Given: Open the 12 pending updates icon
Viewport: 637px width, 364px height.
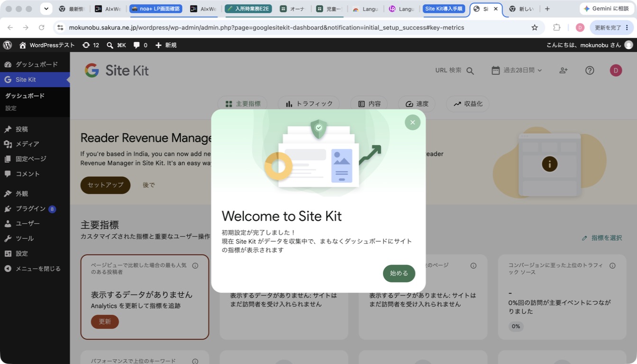Looking at the screenshot, I should pos(91,45).
